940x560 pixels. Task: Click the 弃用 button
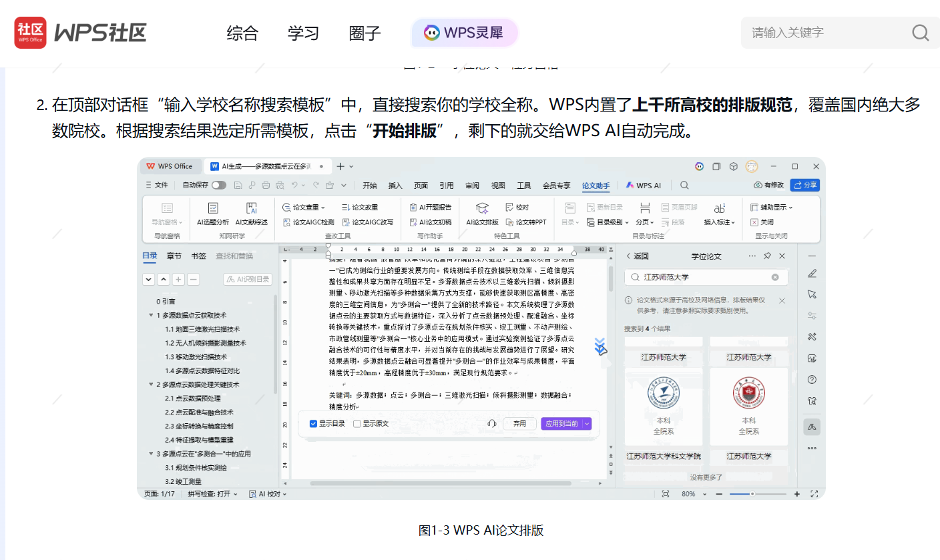click(x=519, y=424)
